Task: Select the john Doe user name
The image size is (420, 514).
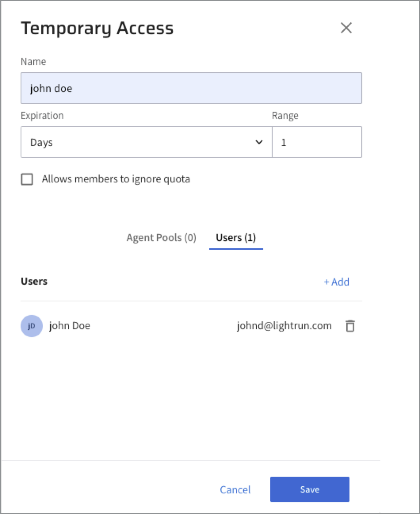Action: tap(70, 326)
